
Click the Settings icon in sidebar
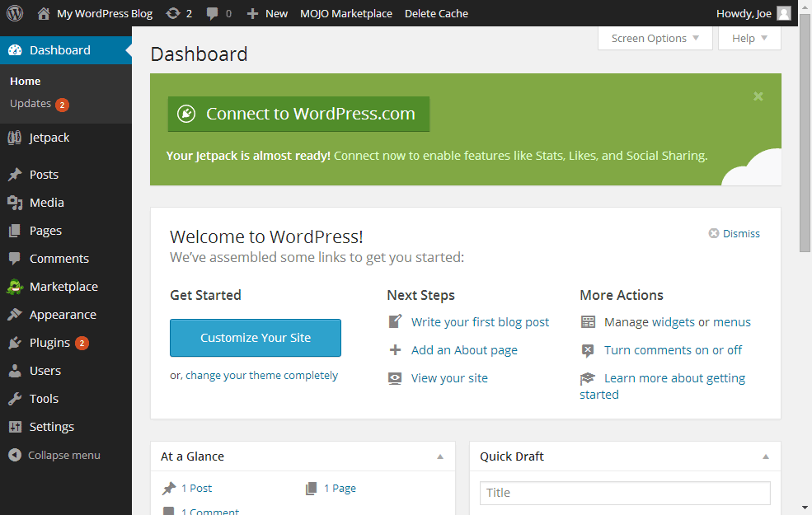(x=15, y=427)
